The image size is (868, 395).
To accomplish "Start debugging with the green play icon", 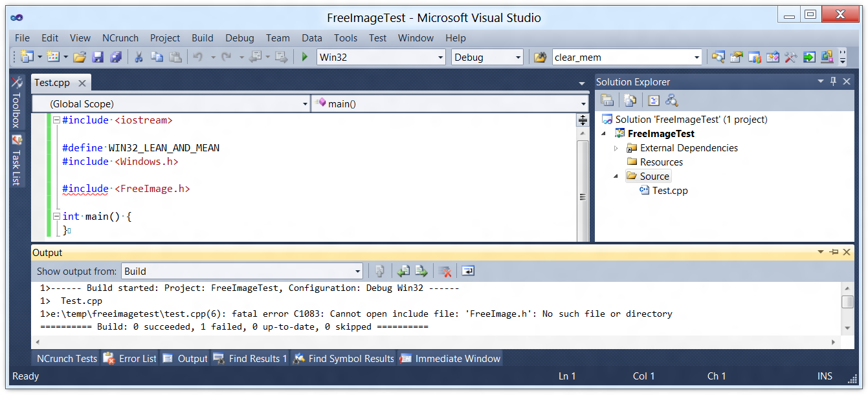I will point(305,57).
